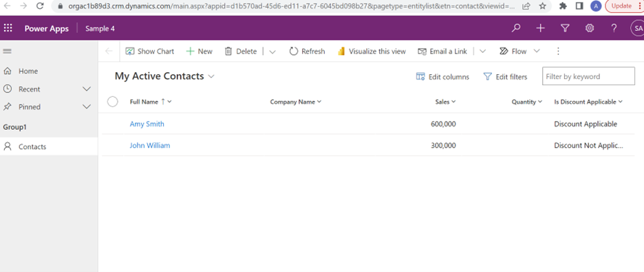
Task: Click Email a Link
Action: [442, 52]
